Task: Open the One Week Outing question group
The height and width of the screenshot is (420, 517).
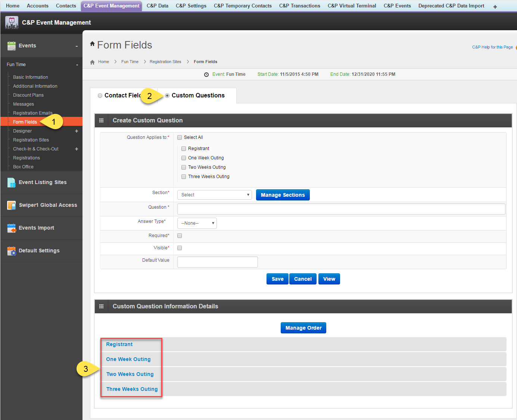Action: tap(128, 359)
